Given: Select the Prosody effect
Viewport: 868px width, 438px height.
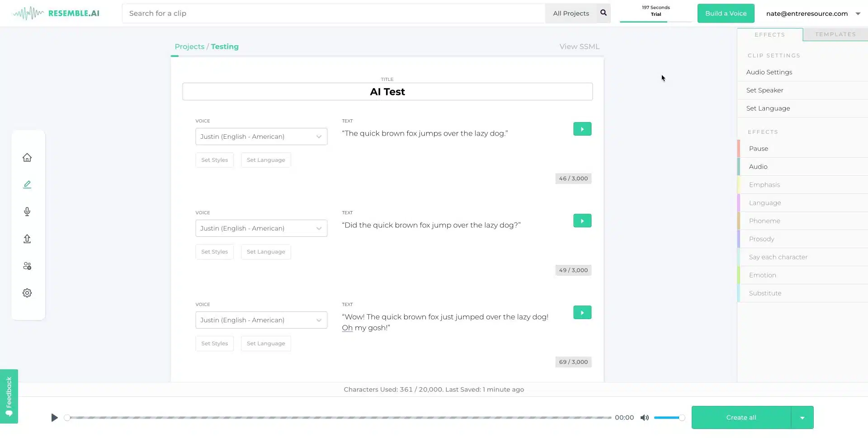Looking at the screenshot, I should [802, 239].
